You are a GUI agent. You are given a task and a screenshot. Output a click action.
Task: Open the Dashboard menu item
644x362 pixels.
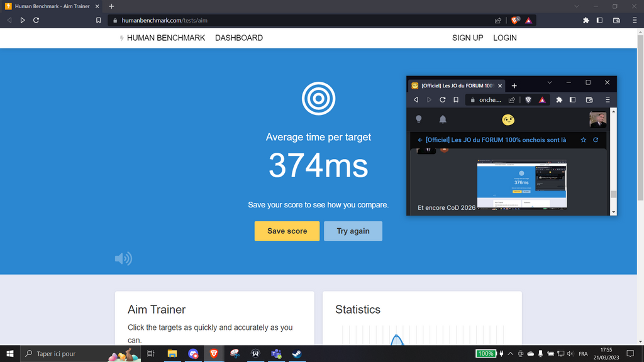[x=239, y=38]
